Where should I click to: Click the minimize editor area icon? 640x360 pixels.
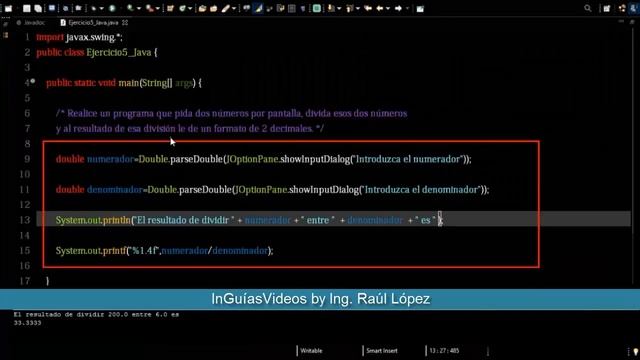click(x=621, y=21)
